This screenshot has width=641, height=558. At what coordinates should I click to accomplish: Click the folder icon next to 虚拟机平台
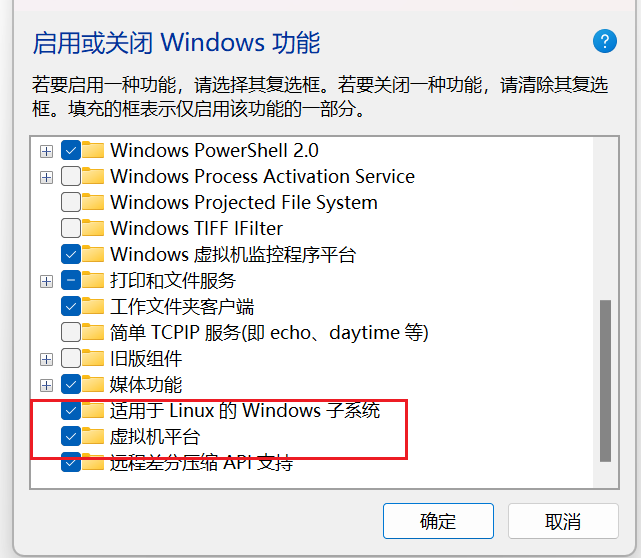coord(94,436)
